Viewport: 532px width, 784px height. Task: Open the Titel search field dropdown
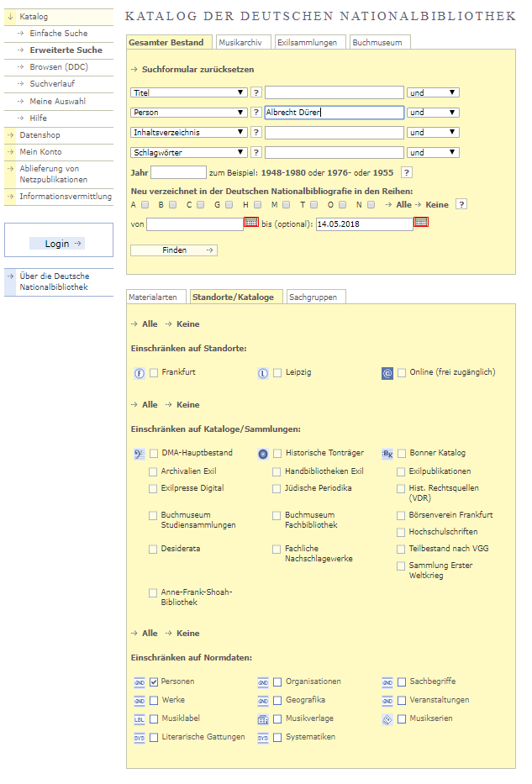(x=189, y=92)
